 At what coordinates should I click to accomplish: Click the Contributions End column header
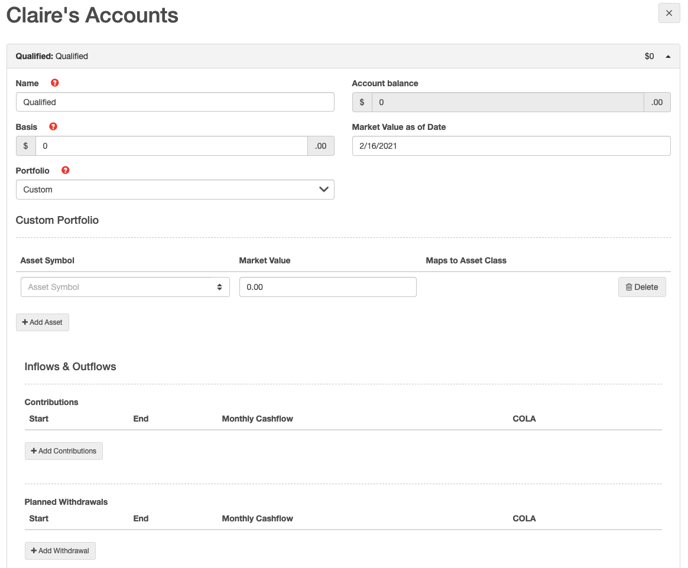(x=141, y=419)
